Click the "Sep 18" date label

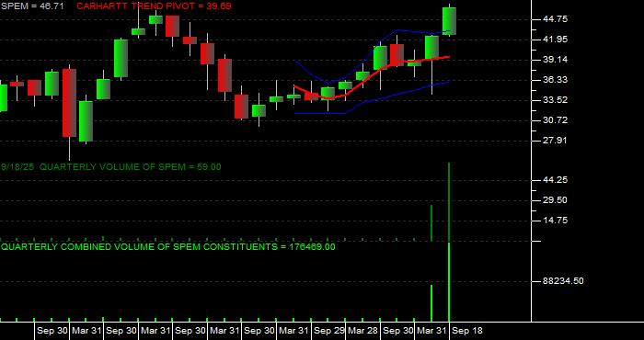tap(467, 331)
